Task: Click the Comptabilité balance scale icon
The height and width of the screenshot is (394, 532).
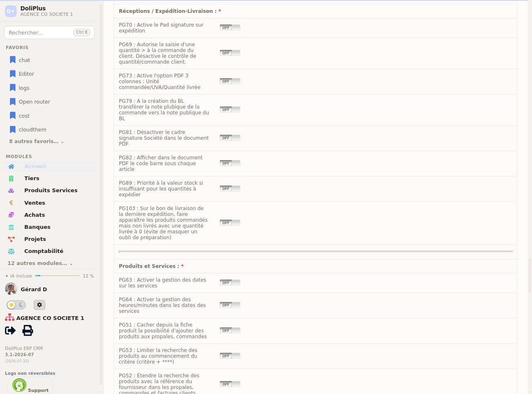Action: (11, 251)
